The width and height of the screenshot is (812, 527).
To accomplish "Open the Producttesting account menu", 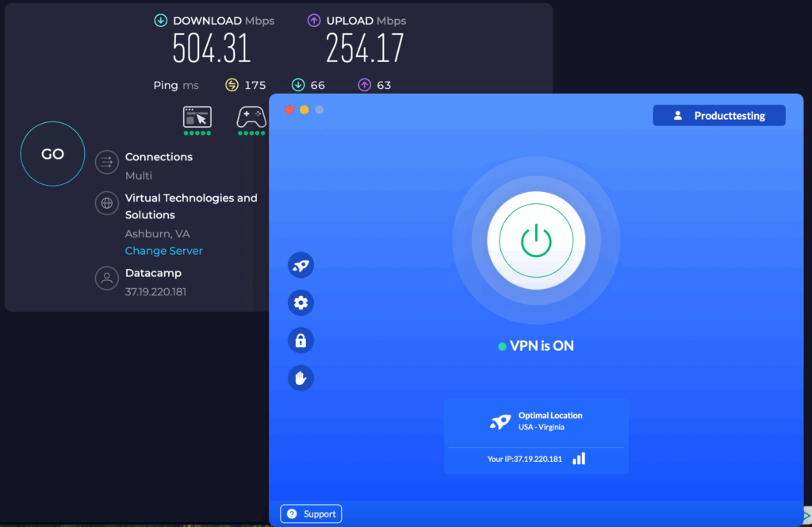I will coord(718,116).
